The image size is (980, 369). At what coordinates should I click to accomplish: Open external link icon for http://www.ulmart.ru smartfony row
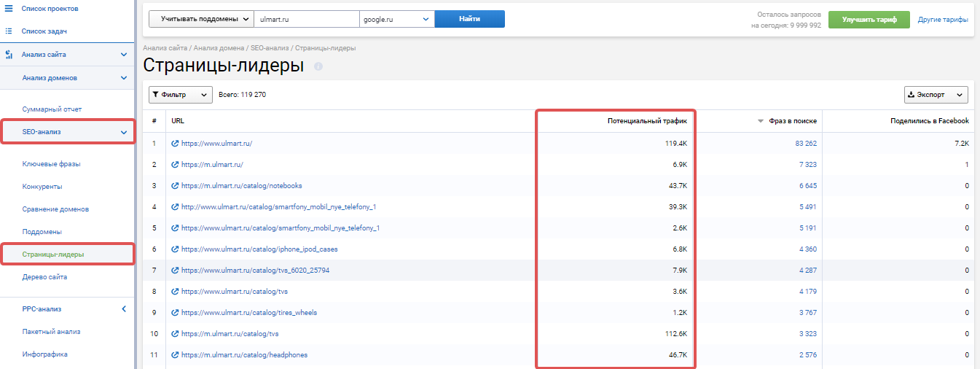tap(175, 207)
